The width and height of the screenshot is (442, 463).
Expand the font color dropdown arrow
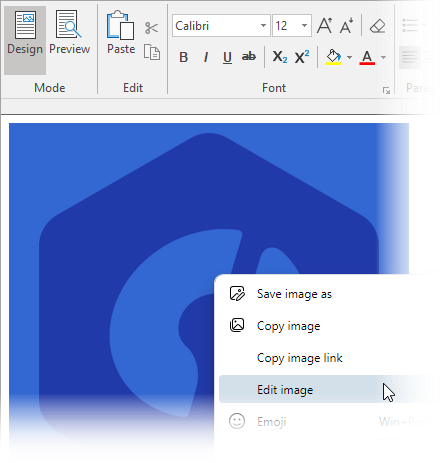click(384, 57)
